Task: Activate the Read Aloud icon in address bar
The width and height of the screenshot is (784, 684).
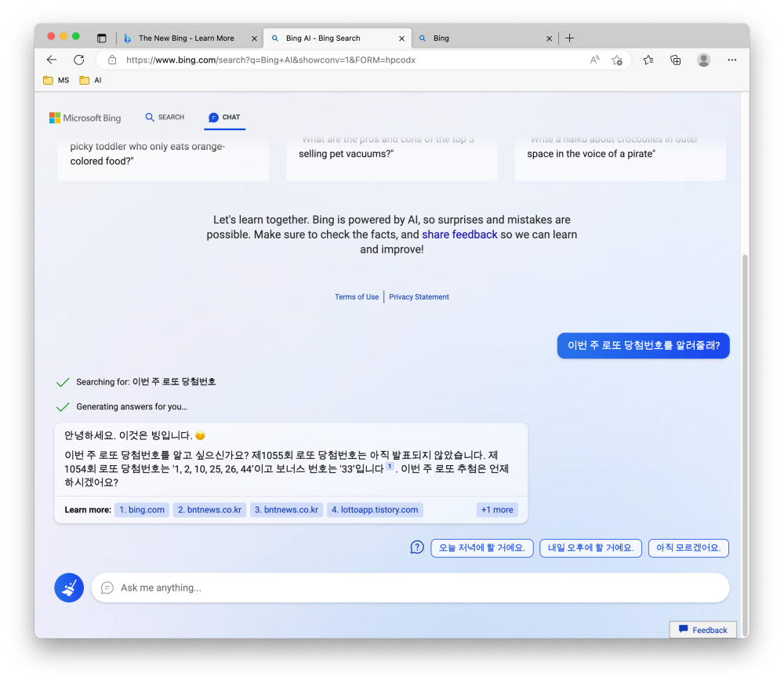Action: pos(594,60)
